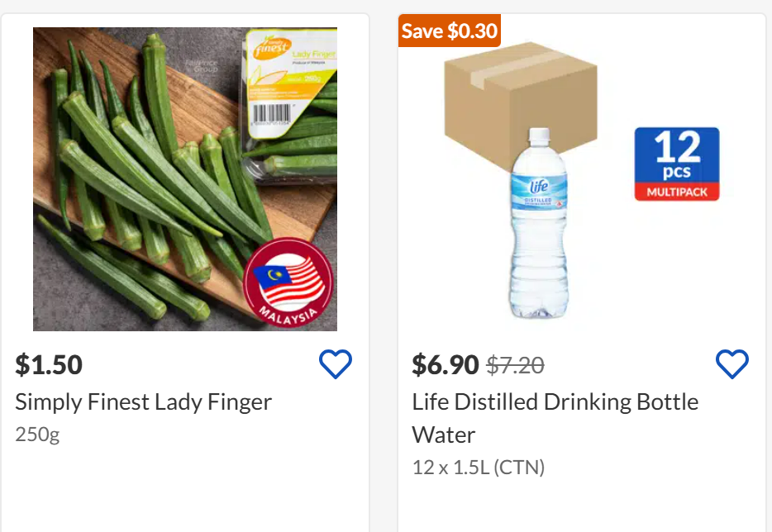Add Life Distilled Water to wishlist
Viewport: 772px width, 532px height.
point(731,364)
